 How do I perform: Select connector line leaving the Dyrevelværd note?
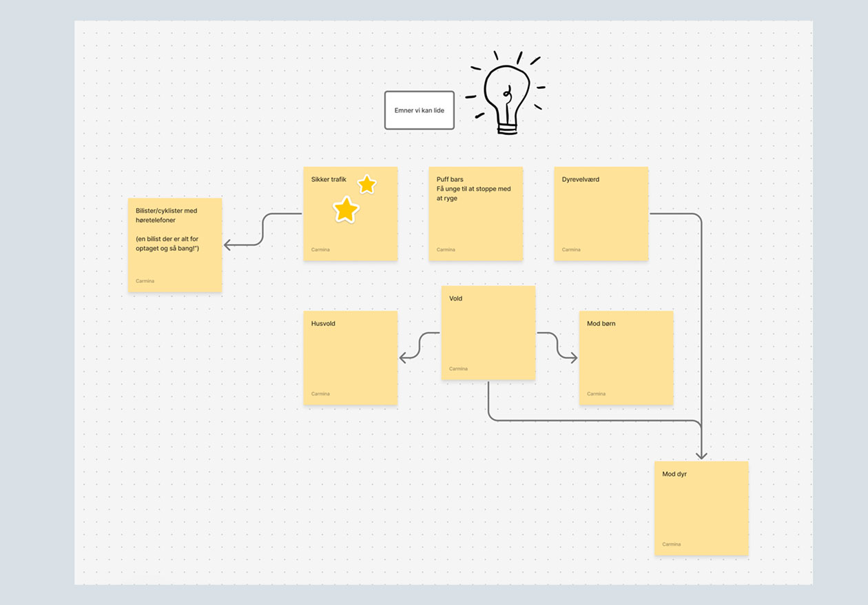click(x=701, y=310)
